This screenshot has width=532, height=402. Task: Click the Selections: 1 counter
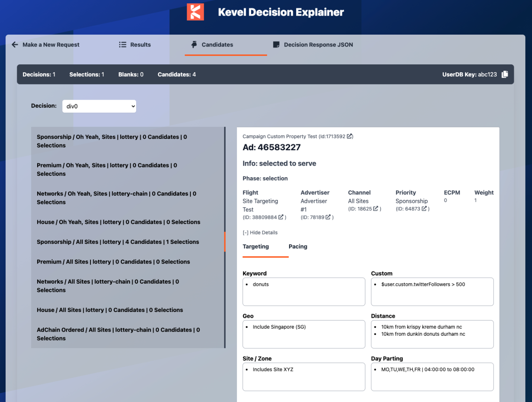(87, 74)
